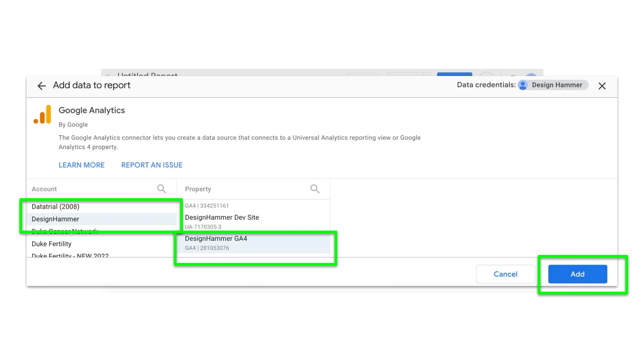
Task: Cancel adding data to report
Action: 505,274
